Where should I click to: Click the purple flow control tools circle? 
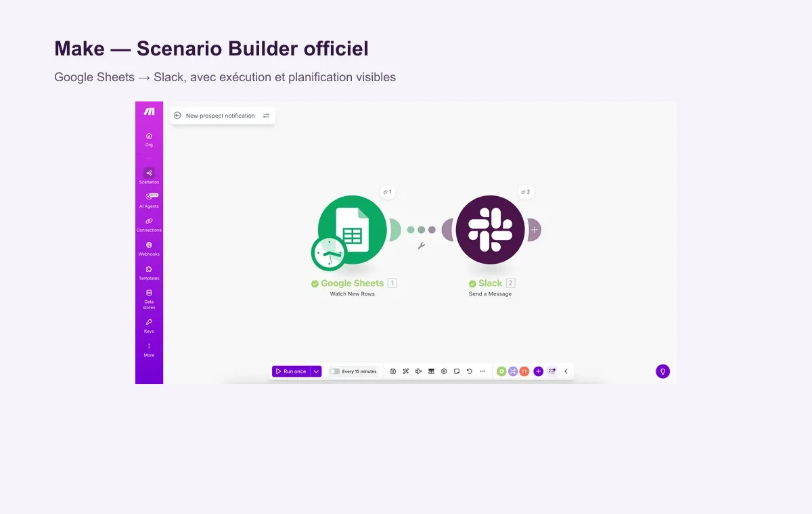pyautogui.click(x=513, y=371)
